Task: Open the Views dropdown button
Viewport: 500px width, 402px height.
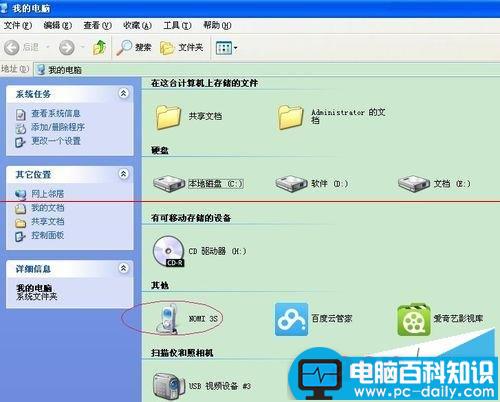Action: click(x=227, y=48)
